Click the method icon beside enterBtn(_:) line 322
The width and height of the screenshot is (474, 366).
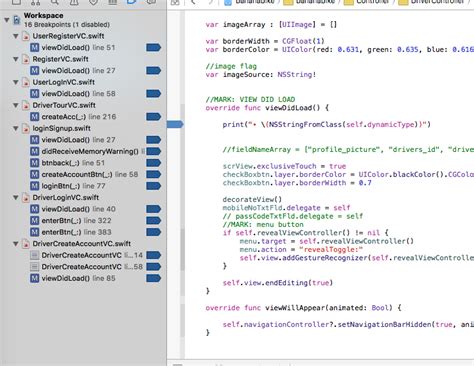tap(35, 221)
